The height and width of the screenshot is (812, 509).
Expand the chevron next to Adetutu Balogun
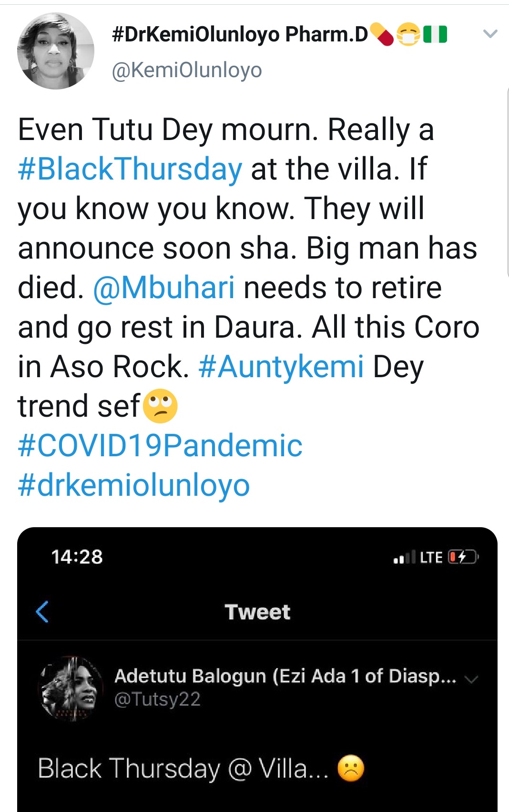[x=471, y=679]
